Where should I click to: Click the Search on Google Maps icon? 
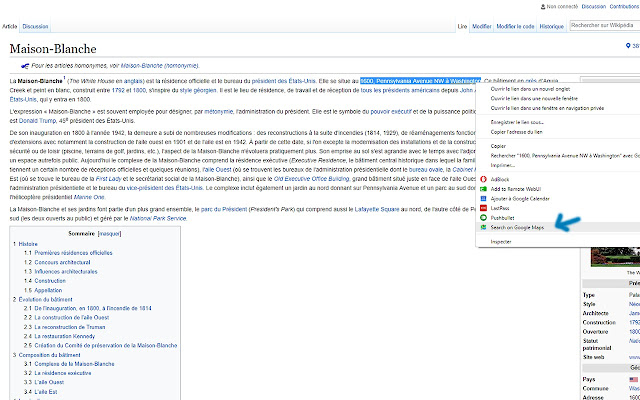[483, 227]
